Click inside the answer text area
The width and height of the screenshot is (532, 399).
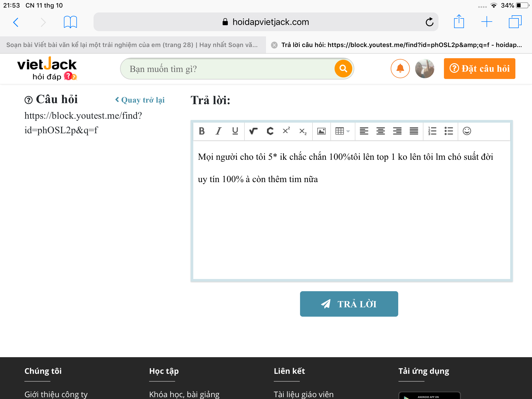point(351,210)
